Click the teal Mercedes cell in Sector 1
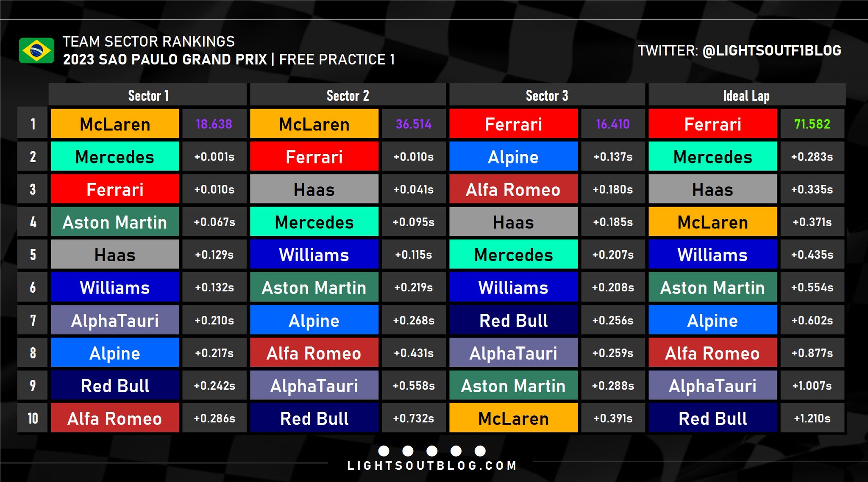Screen dimensions: 868x482 pos(115,157)
